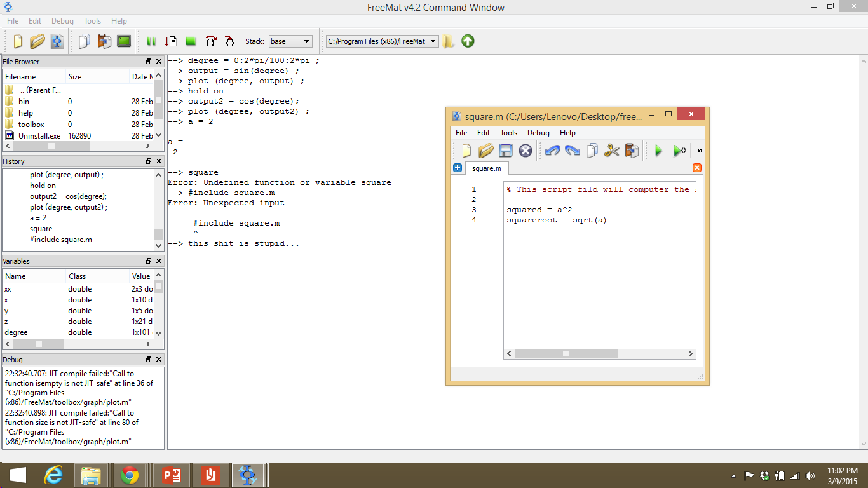The width and height of the screenshot is (868, 488).
Task: Click the Copy pages icon in the editor toolbar
Action: click(x=592, y=151)
